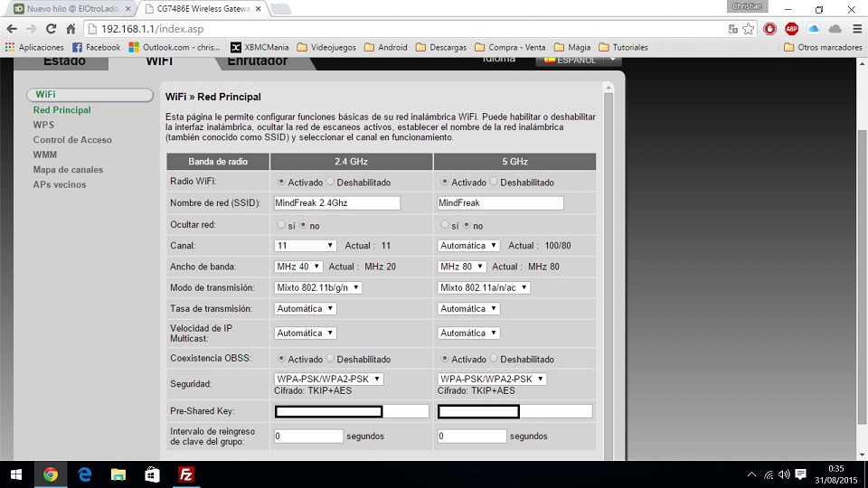The height and width of the screenshot is (488, 868).
Task: Open 2.4 GHz Tasa de transmisión dropdown
Action: pyautogui.click(x=305, y=309)
